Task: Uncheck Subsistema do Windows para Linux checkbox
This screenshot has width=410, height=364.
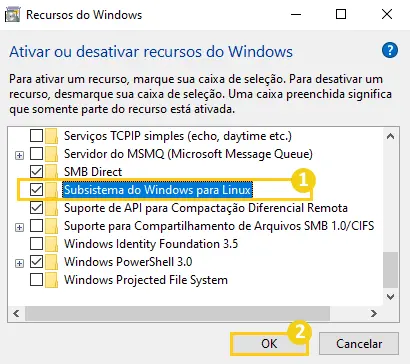Action: pyautogui.click(x=36, y=190)
